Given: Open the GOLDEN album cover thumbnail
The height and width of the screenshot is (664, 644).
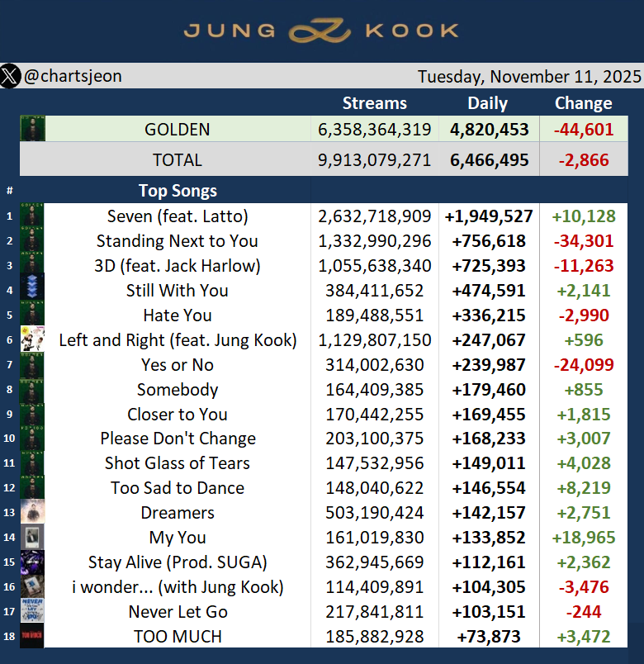Looking at the screenshot, I should coord(32,129).
